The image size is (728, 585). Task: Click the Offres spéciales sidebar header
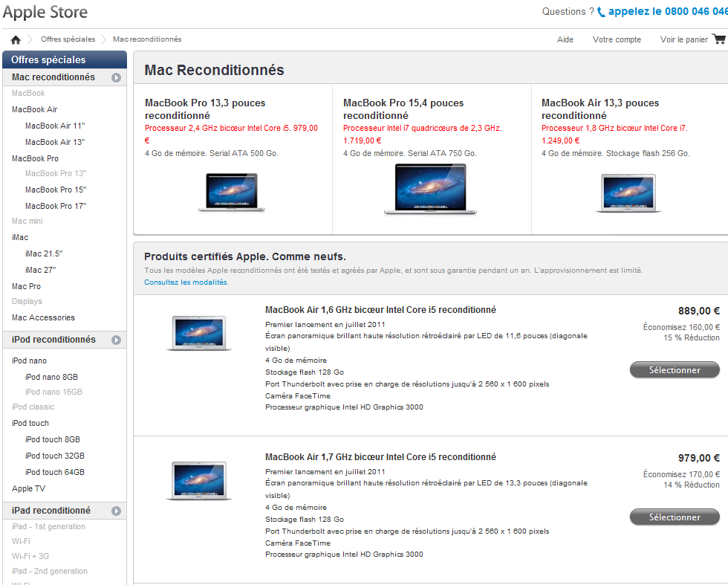(x=65, y=60)
